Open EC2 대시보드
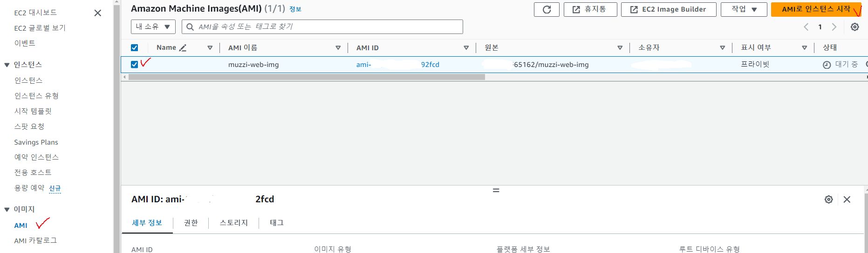This screenshot has width=868, height=253. click(35, 13)
